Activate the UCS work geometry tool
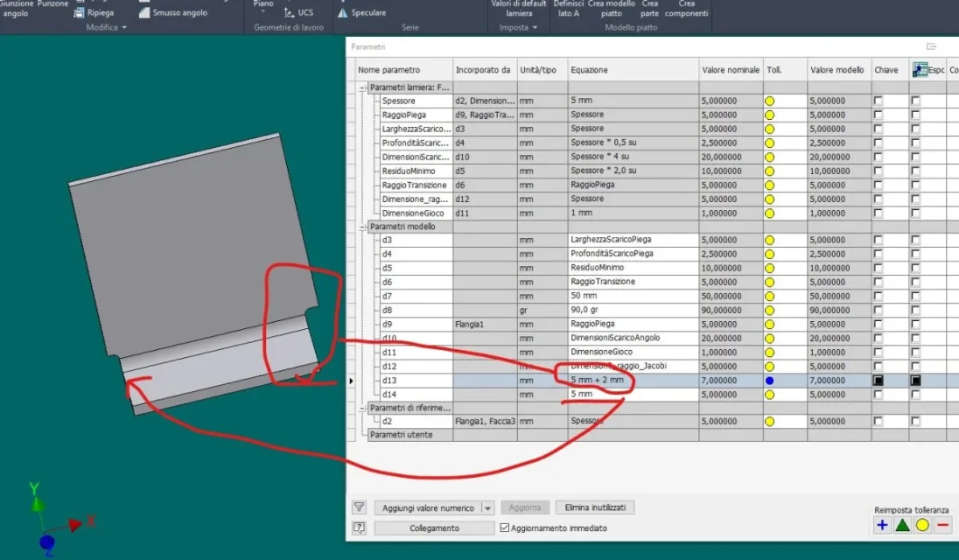Screen dimensions: 959x560 coord(298,12)
